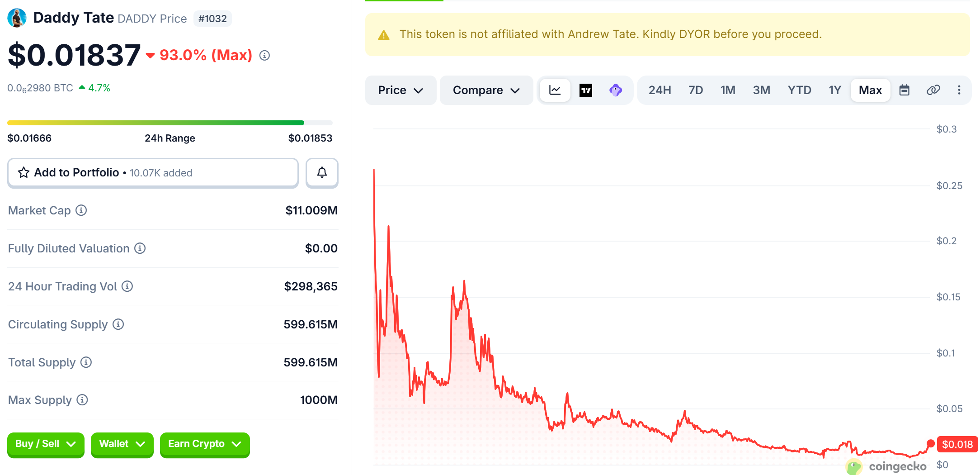Screen dimensions: 980x475
Task: Click the star icon in Add to Portfolio
Action: (24, 172)
